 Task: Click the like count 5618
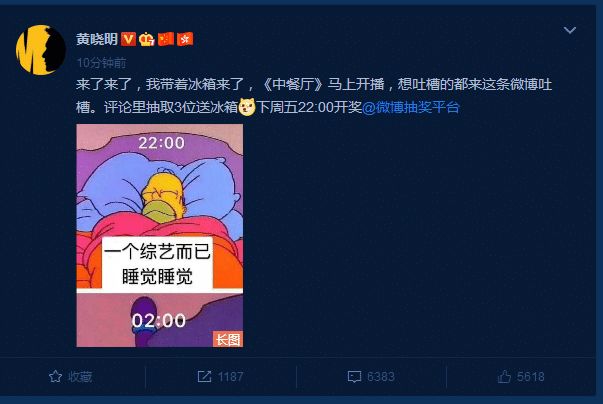(x=531, y=377)
